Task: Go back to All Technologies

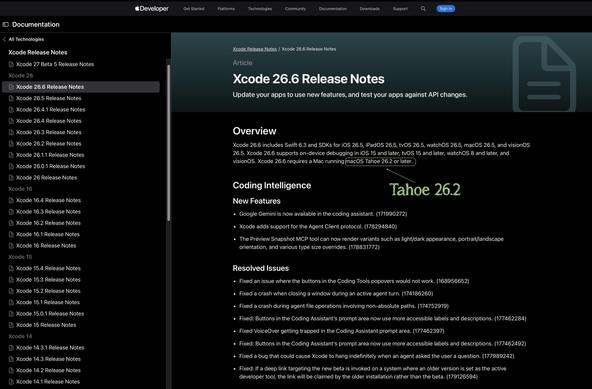Action: pos(26,39)
